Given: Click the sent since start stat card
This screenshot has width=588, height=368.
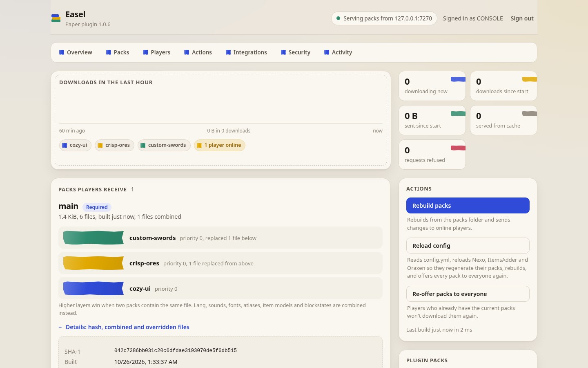Looking at the screenshot, I should pyautogui.click(x=432, y=120).
